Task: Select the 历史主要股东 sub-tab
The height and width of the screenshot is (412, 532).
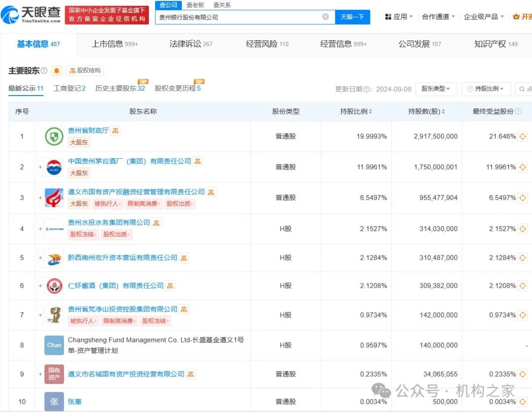Action: click(120, 88)
